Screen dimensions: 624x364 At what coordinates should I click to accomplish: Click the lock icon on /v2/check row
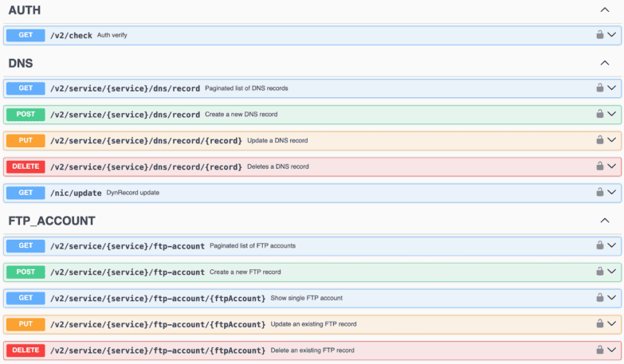coord(600,34)
